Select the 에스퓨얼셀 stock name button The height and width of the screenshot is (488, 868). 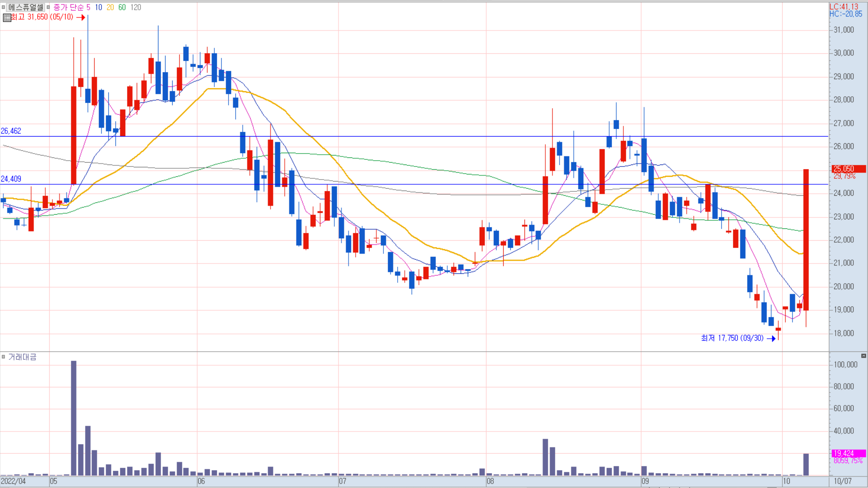tap(26, 7)
